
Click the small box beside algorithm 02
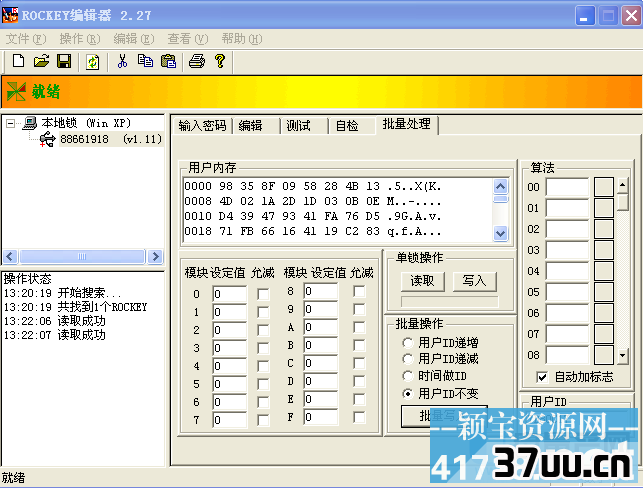pos(604,229)
